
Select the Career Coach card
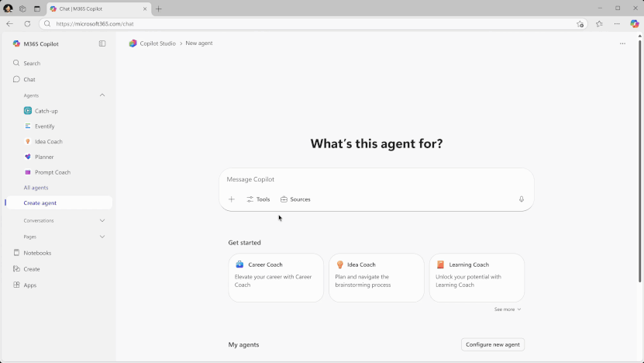point(276,278)
